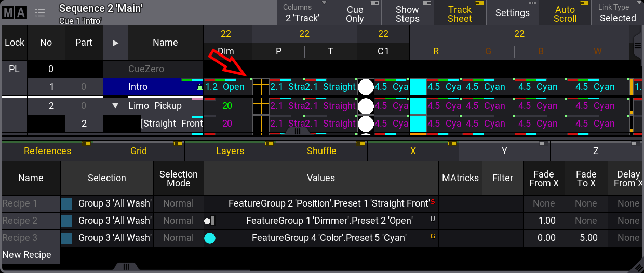Image resolution: width=644 pixels, height=273 pixels.
Task: Click the MA logo icon
Action: 15,13
